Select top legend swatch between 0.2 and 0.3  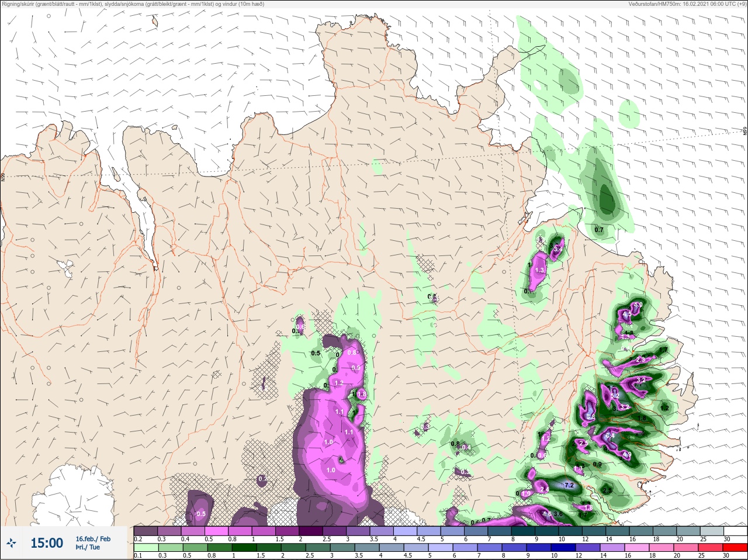click(146, 531)
